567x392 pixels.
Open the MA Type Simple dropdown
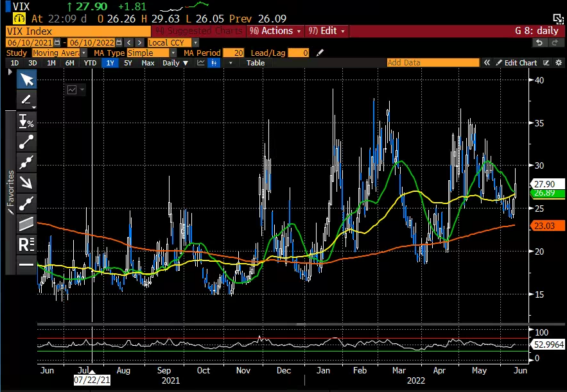tap(173, 53)
